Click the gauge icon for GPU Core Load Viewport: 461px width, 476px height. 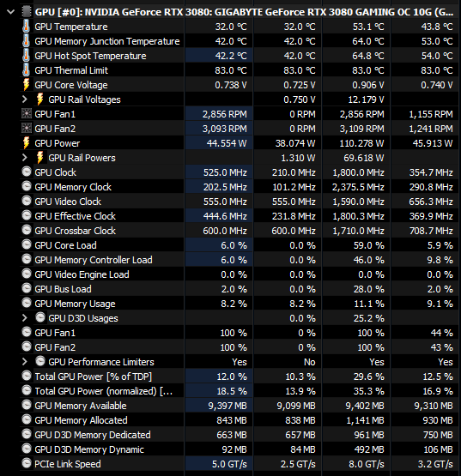tap(27, 244)
